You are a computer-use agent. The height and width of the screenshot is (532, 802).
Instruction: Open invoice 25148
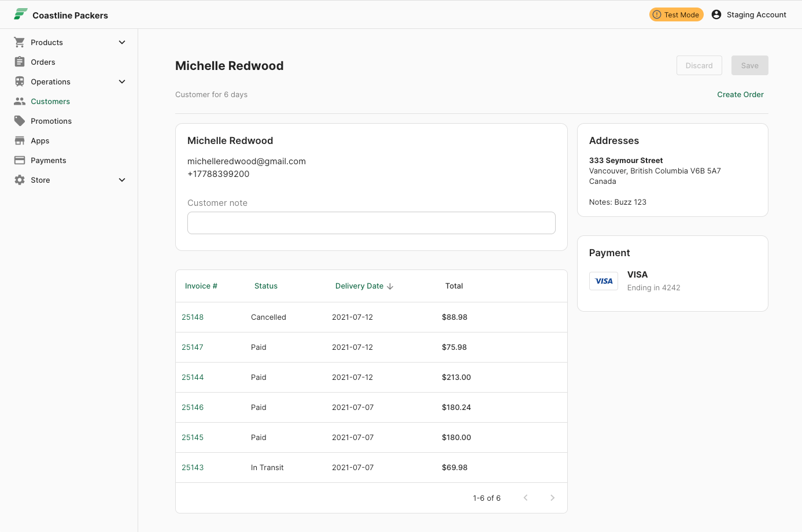click(193, 317)
